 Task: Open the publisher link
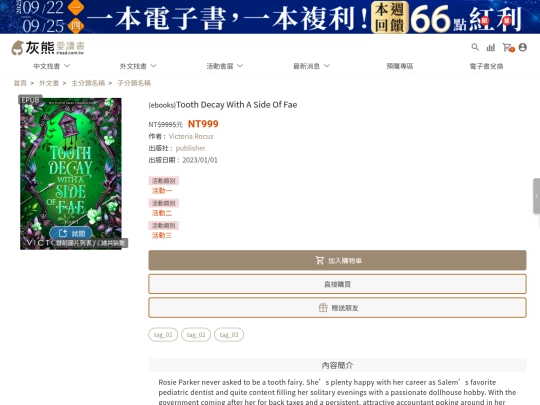click(190, 148)
